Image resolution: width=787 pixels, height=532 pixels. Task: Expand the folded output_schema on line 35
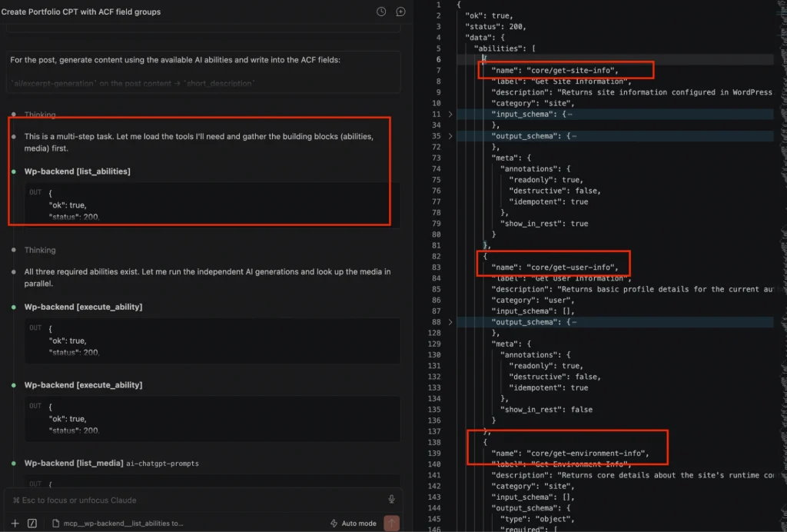pos(450,136)
